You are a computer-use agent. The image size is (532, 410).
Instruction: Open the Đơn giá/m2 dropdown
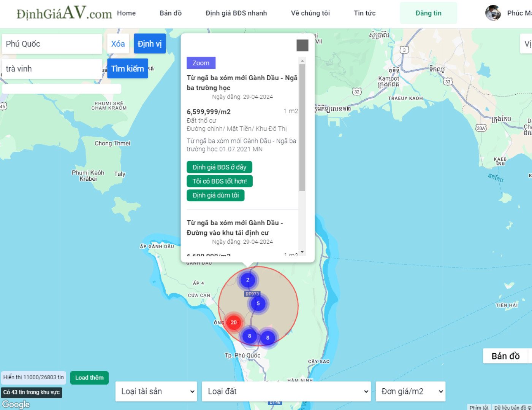coord(410,391)
